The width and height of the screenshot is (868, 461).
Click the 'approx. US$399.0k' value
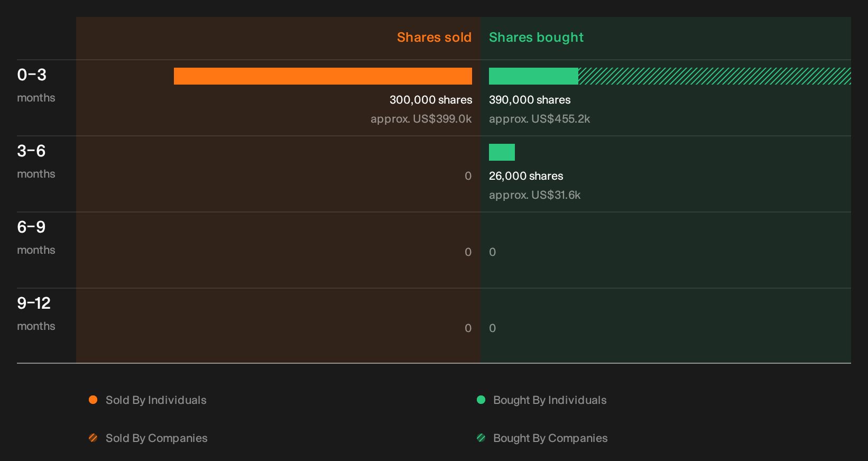pos(421,119)
